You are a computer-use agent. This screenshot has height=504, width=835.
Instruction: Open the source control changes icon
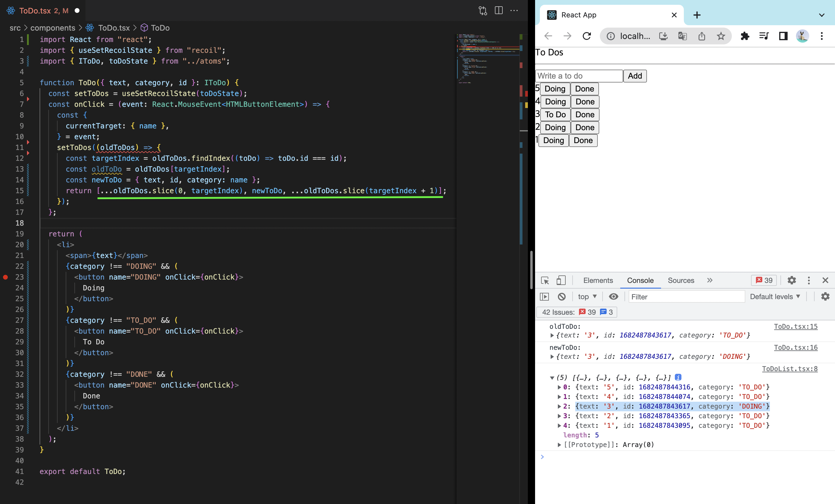tap(483, 10)
